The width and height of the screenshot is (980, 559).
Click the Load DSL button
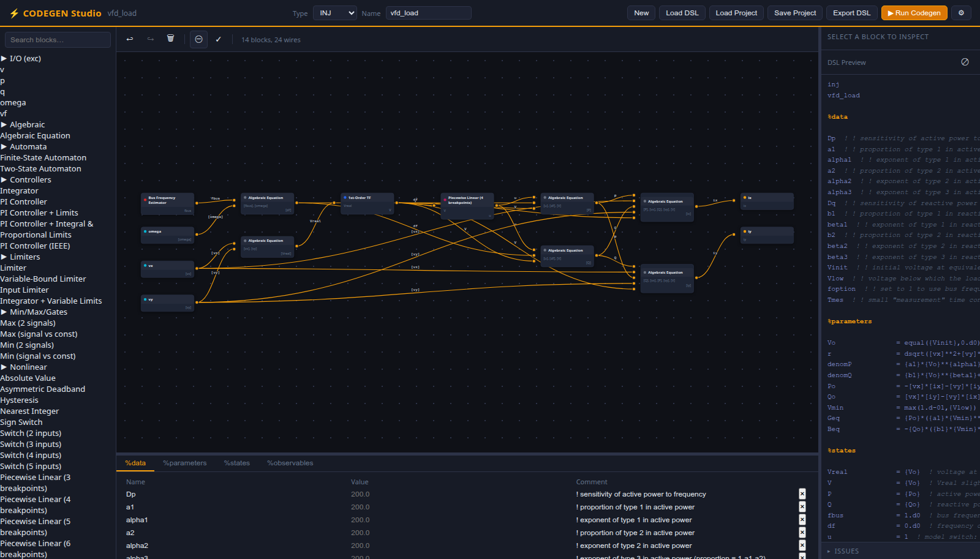pyautogui.click(x=682, y=13)
